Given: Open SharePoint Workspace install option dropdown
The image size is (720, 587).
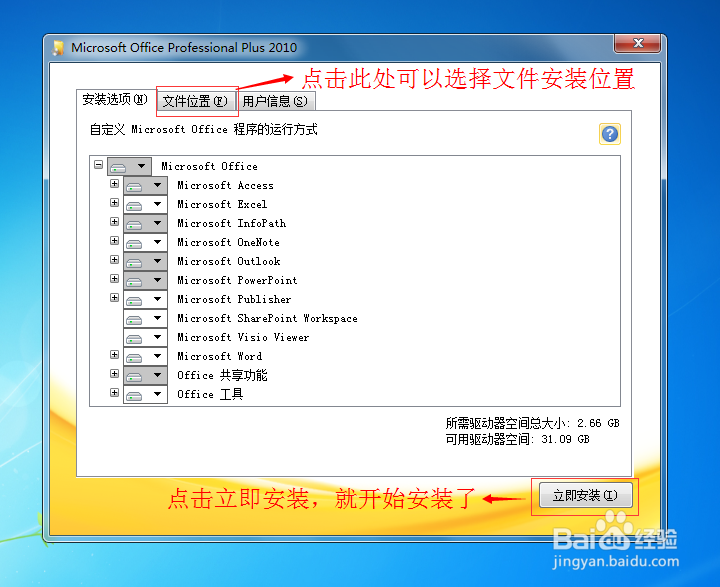Looking at the screenshot, I should [145, 319].
